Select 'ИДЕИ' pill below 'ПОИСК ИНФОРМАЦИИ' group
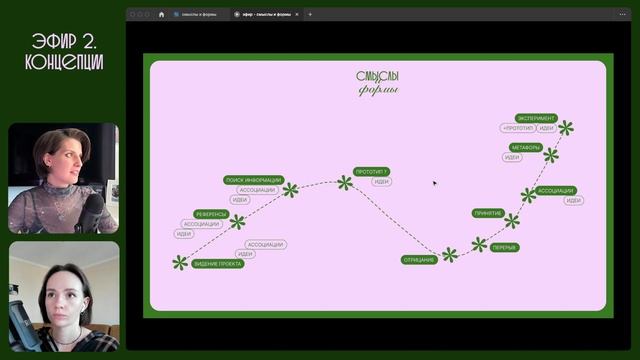This screenshot has height=360, width=640. click(x=240, y=200)
